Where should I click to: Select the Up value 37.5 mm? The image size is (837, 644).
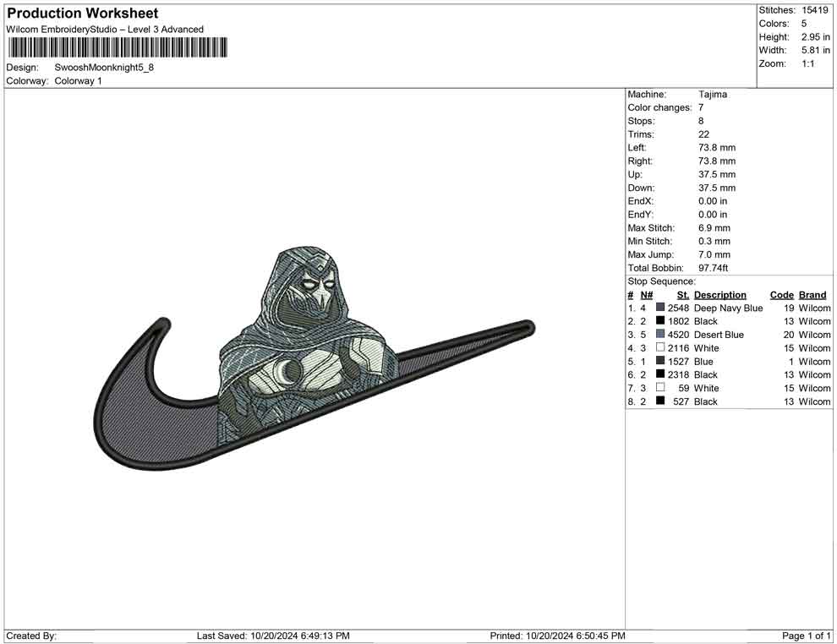(717, 174)
